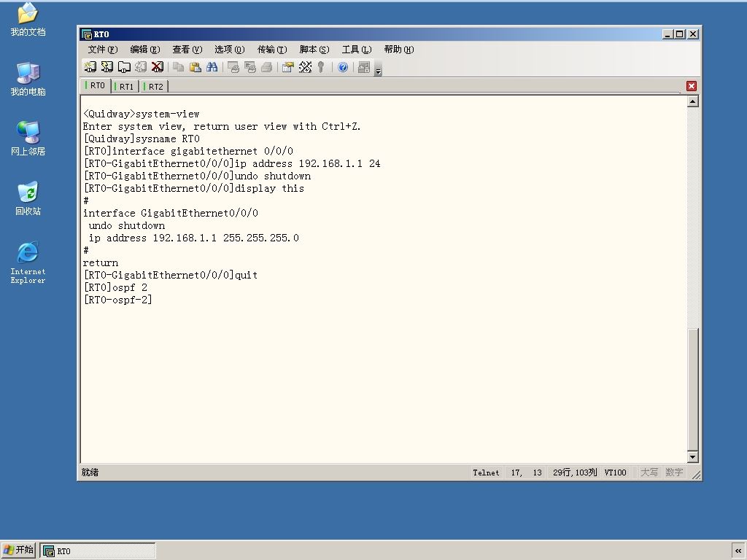Click the 就绪 status text
Viewport: 747px width, 560px height.
[90, 472]
